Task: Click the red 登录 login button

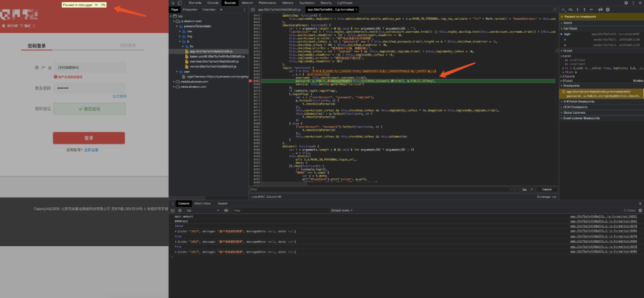Action: (89, 138)
